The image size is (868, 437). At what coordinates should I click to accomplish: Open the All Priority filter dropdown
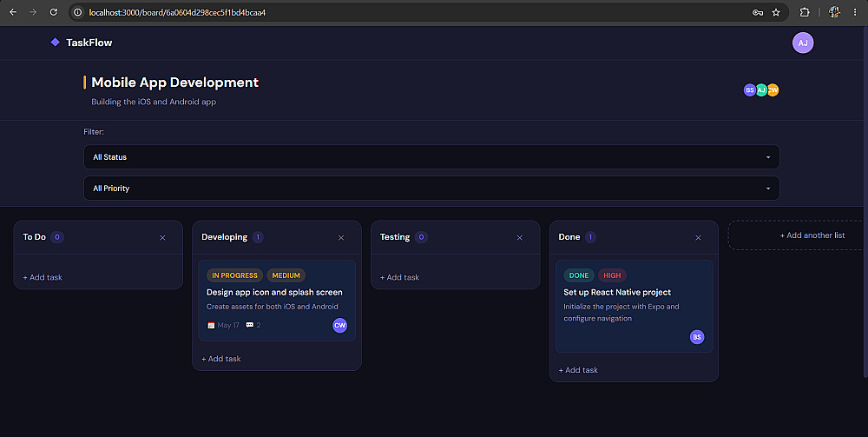431,189
